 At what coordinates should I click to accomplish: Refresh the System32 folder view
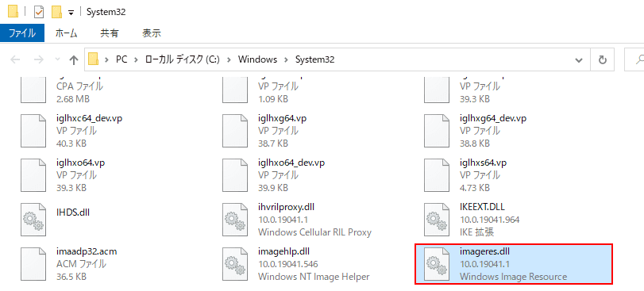pos(603,60)
